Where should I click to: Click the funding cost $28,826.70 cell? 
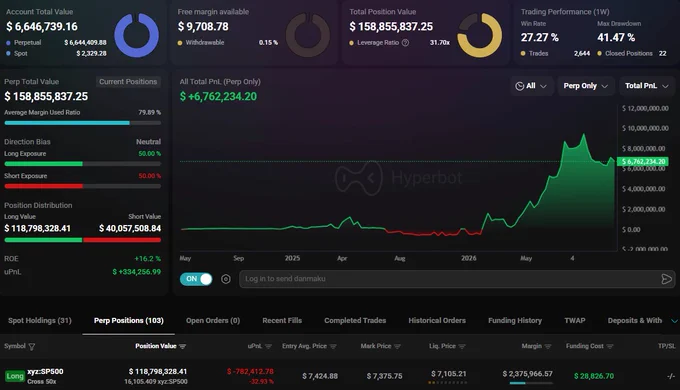594,376
